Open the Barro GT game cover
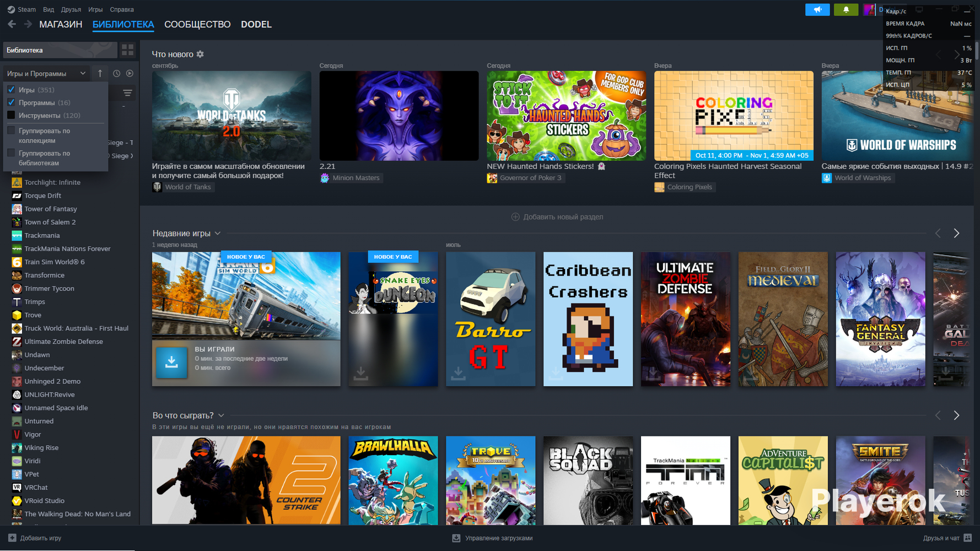Viewport: 980px width, 551px height. point(491,319)
